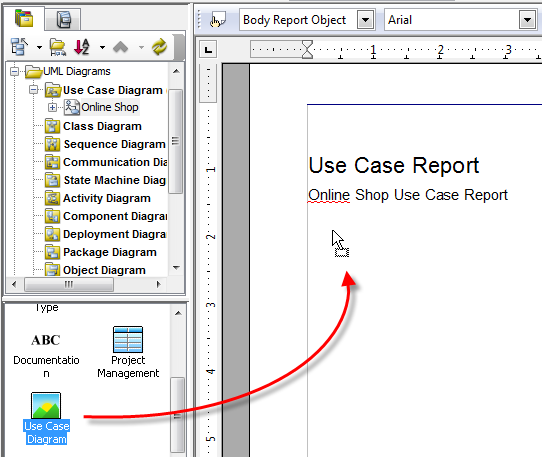Click the sort A-Z icon
This screenshot has width=542, height=457.
click(82, 47)
